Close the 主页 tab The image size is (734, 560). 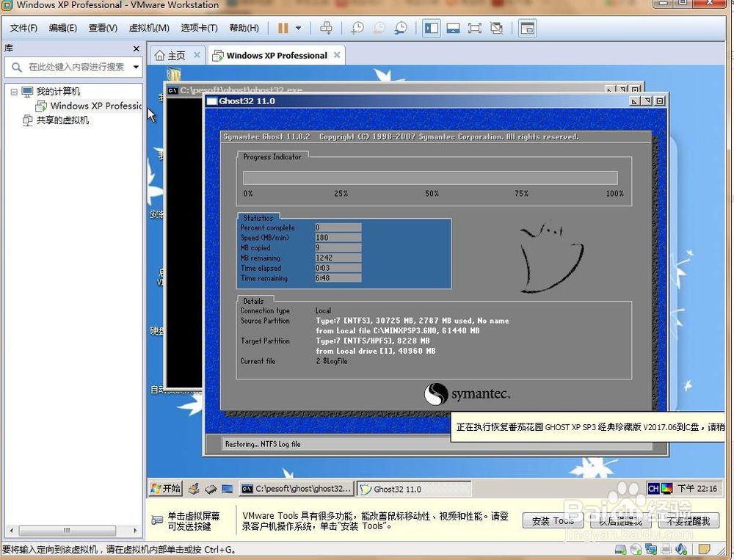point(197,55)
